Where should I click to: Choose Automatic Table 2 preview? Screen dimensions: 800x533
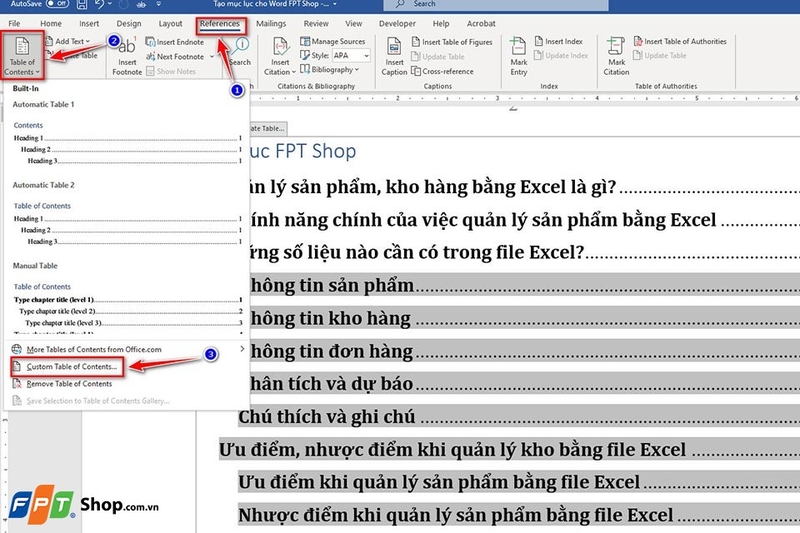(x=127, y=215)
